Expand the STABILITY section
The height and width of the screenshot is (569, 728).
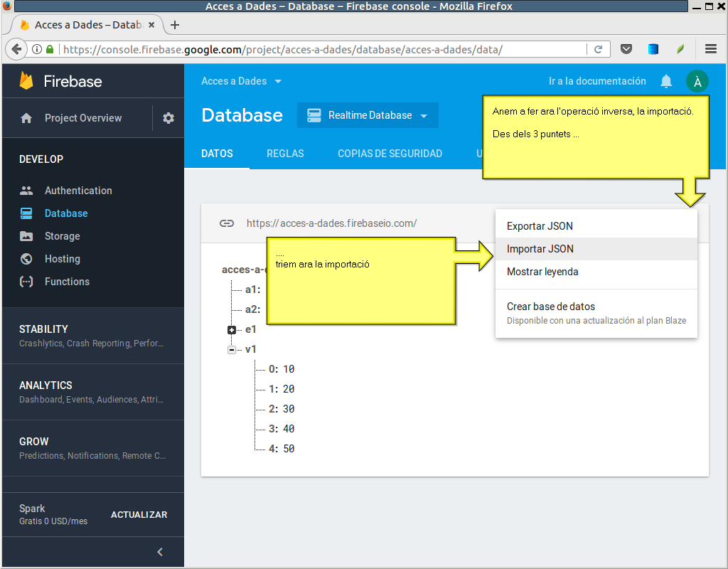point(93,336)
